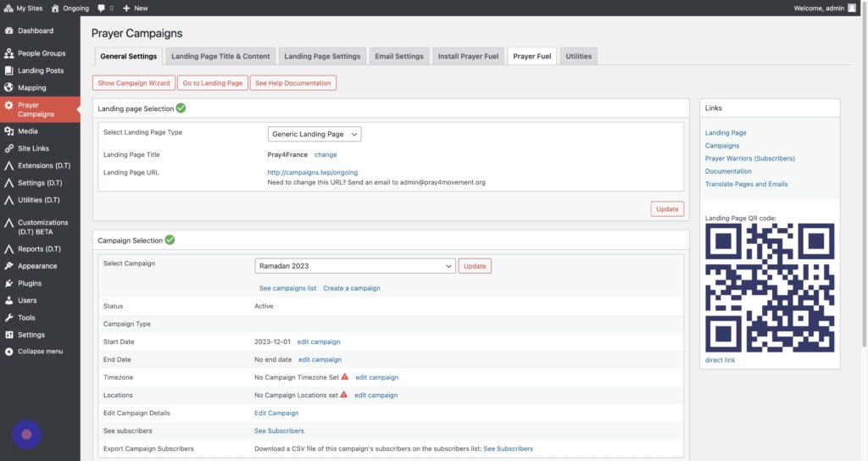The height and width of the screenshot is (461, 868).
Task: Open People Groups via its sidebar icon
Action: click(x=8, y=53)
